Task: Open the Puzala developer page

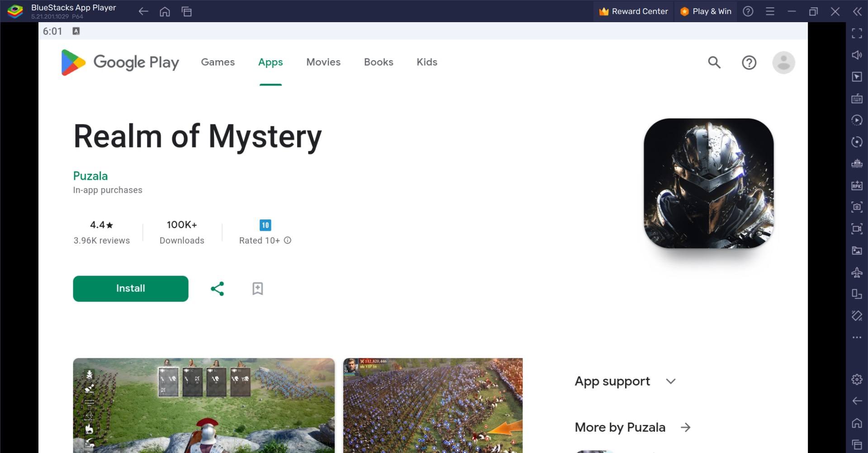Action: [x=90, y=176]
